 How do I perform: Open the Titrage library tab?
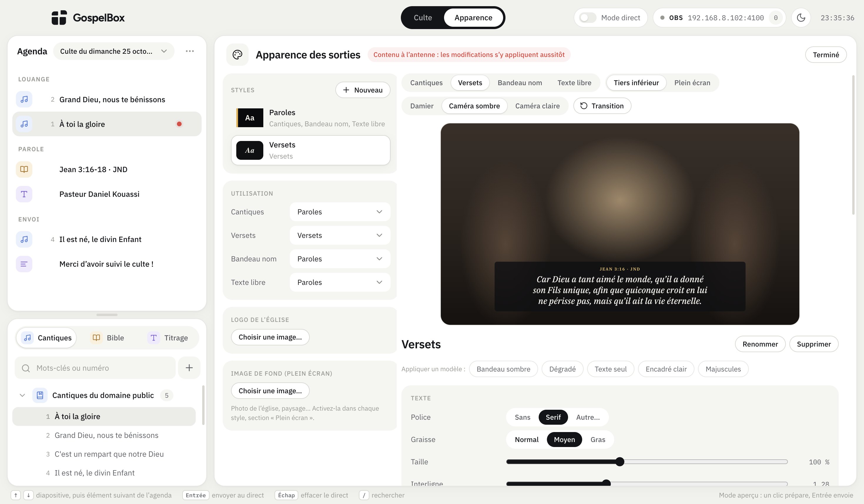(168, 338)
